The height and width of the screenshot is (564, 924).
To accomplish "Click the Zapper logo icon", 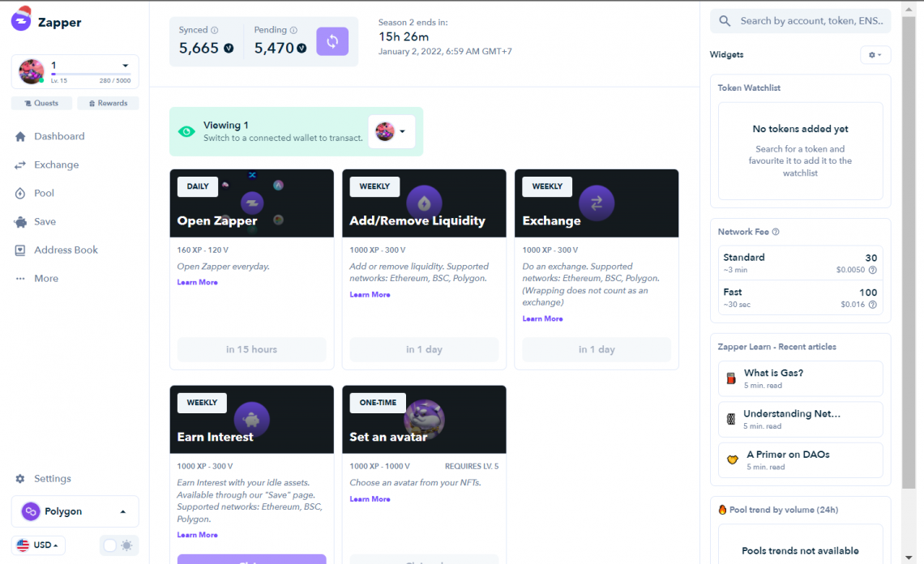I will tap(21, 19).
